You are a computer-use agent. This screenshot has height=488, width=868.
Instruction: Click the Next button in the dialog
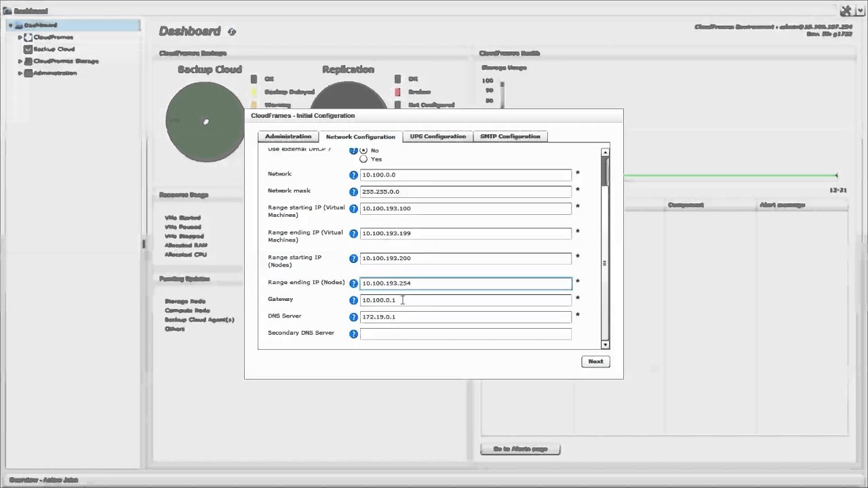pyautogui.click(x=595, y=362)
